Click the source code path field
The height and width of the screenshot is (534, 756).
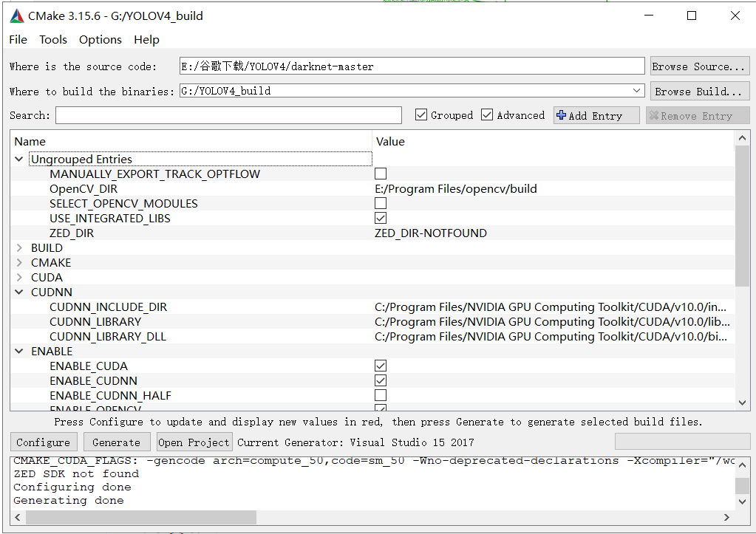pyautogui.click(x=412, y=66)
